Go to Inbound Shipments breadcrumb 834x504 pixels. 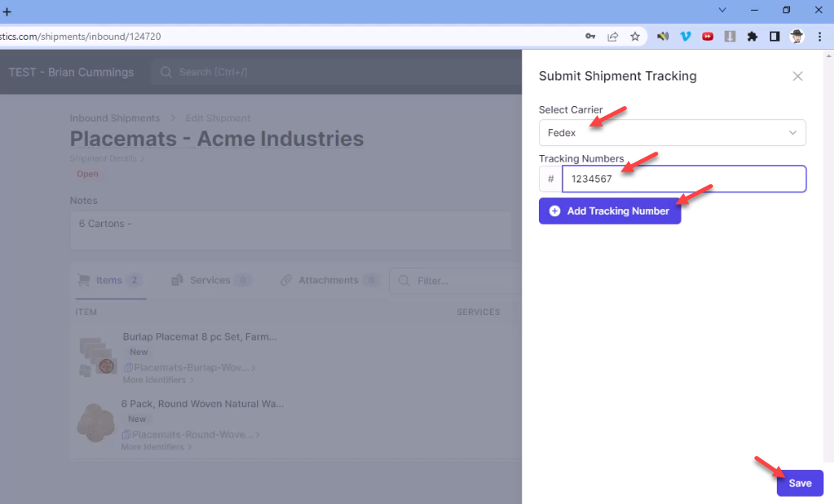pyautogui.click(x=115, y=118)
